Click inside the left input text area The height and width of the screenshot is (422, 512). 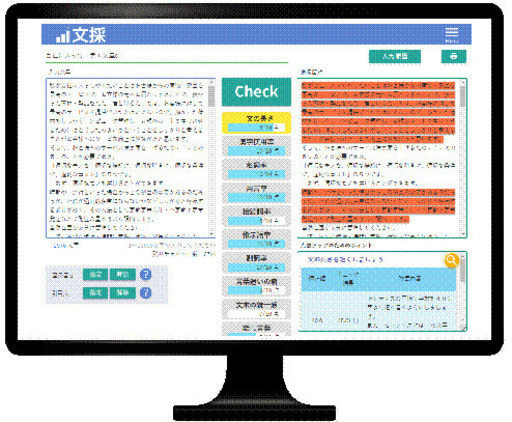click(127, 158)
